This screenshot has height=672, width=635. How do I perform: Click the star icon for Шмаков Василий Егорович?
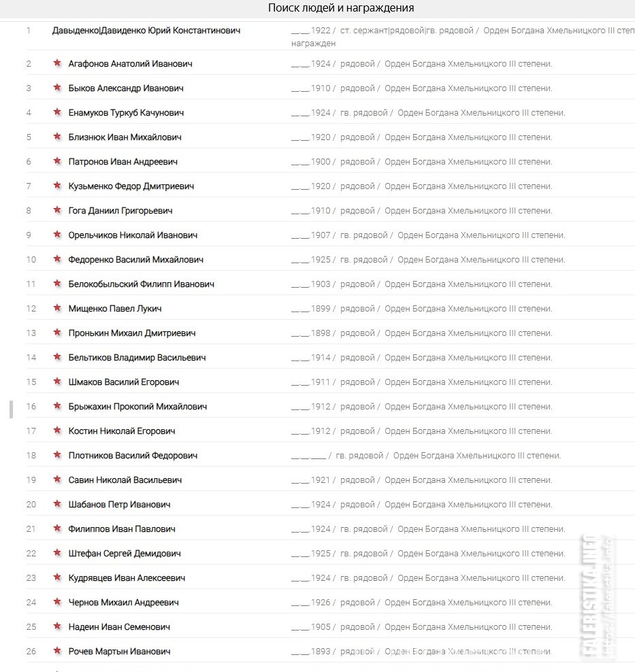coord(57,382)
